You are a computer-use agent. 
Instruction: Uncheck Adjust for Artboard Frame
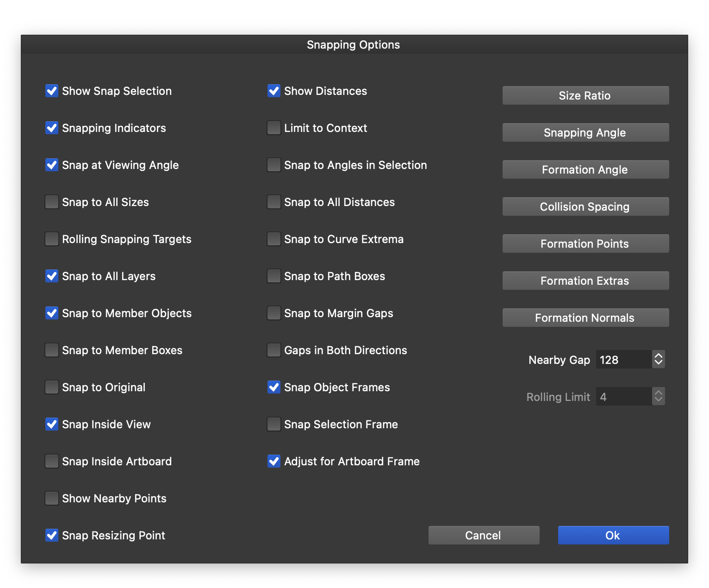274,461
